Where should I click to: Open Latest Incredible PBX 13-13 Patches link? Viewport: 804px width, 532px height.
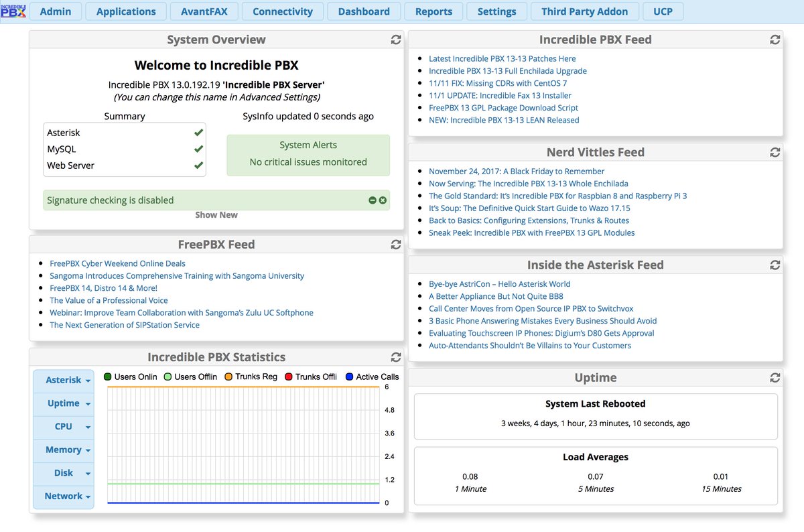(503, 59)
